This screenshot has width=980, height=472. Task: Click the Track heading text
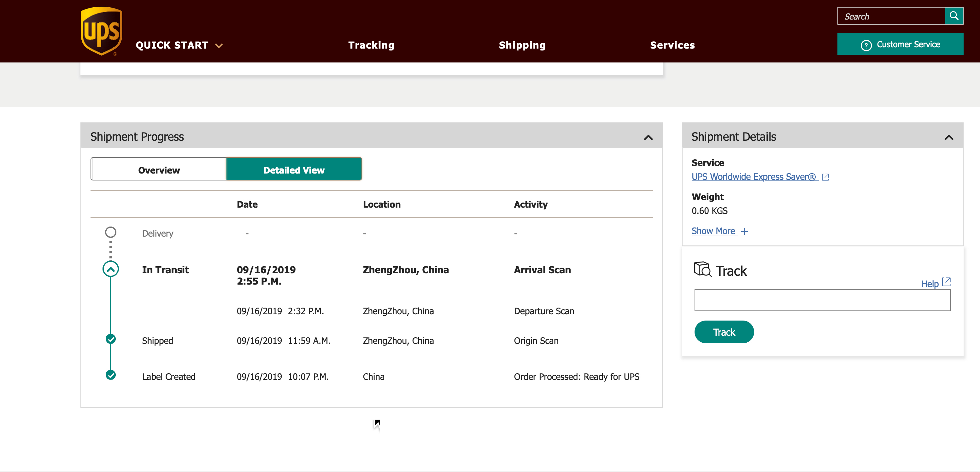click(731, 271)
